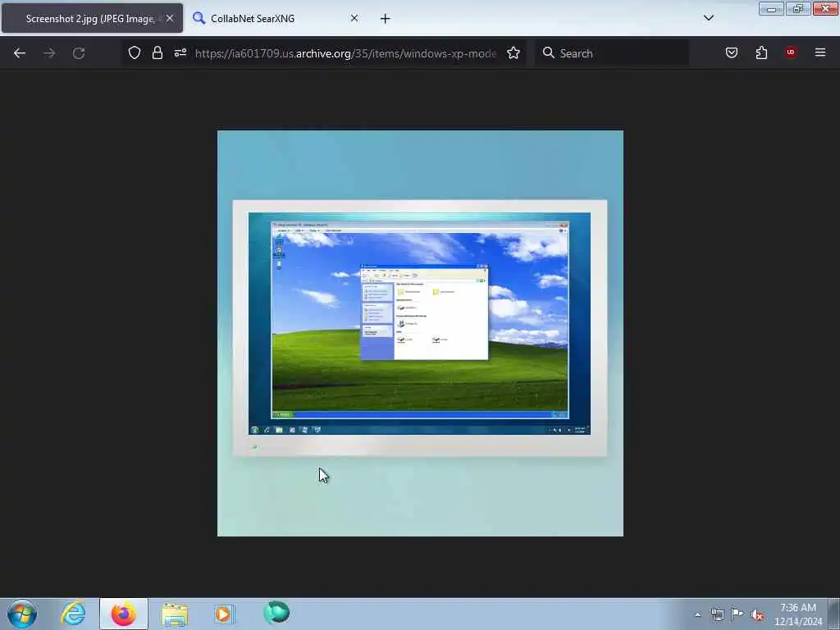Screen dimensions: 840x630
Task: Open a new tab
Action: pos(386,19)
